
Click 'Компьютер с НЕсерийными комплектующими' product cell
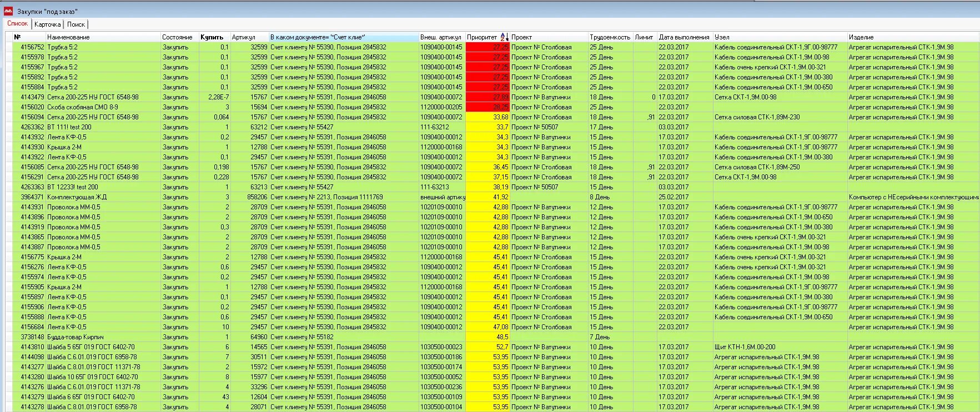914,197
